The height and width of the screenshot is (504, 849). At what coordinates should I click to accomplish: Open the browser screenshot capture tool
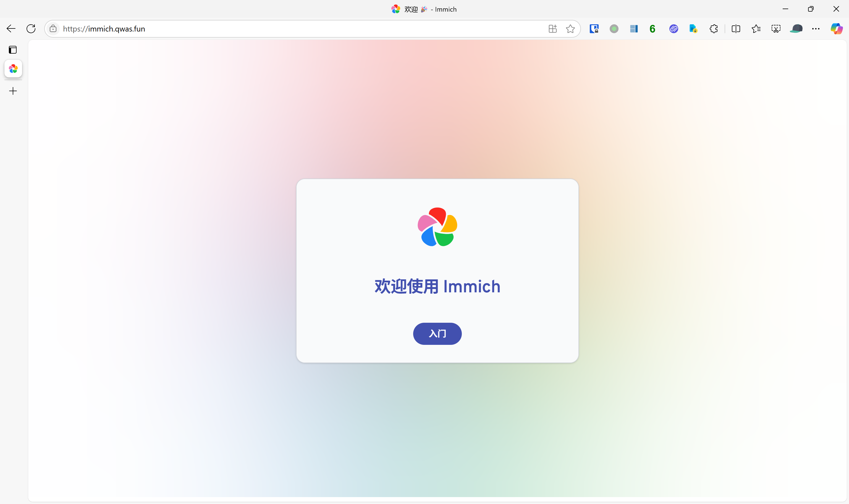pyautogui.click(x=776, y=28)
